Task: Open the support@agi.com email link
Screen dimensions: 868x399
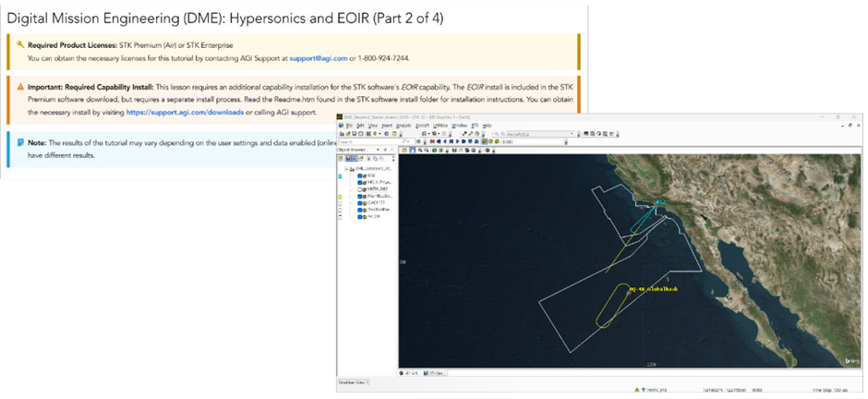Action: pyautogui.click(x=319, y=57)
